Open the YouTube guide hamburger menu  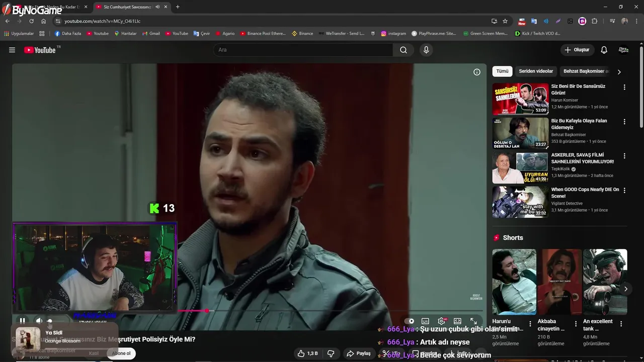coord(12,50)
